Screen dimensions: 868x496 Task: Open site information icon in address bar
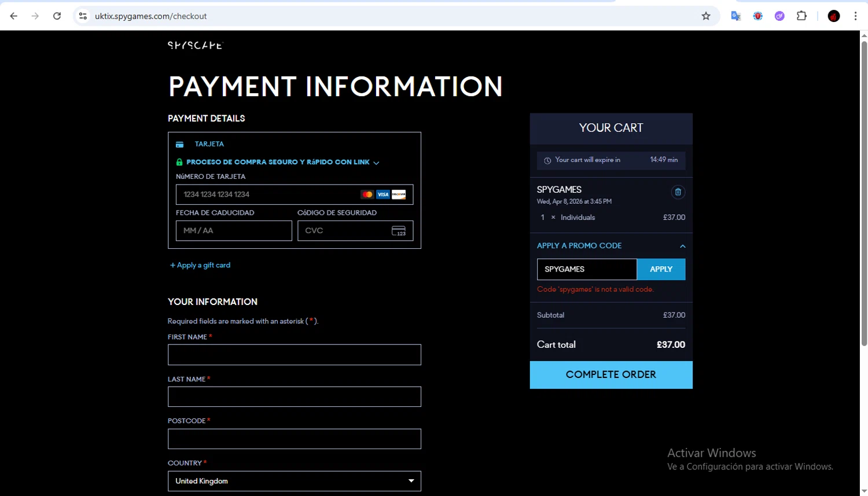click(83, 16)
